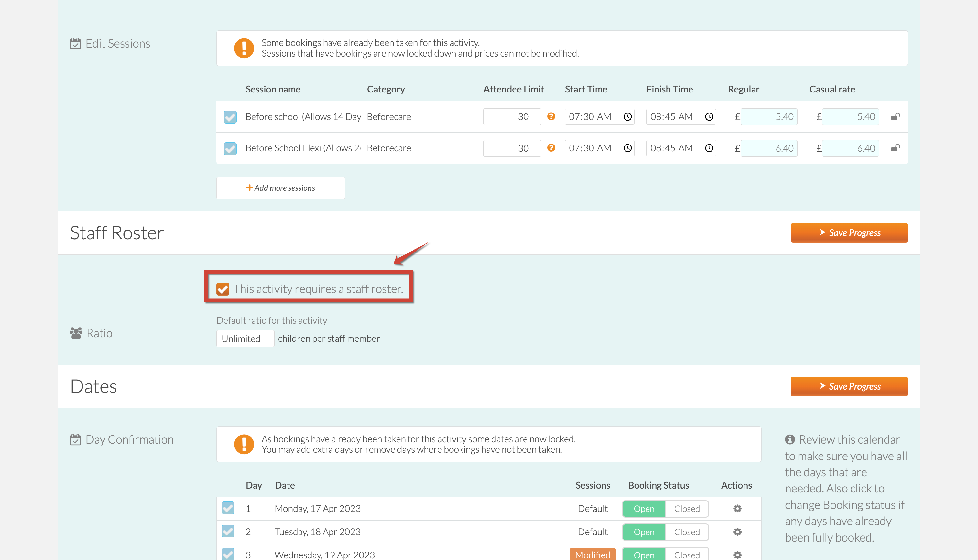Click regular price 5.40 field

[x=769, y=116]
